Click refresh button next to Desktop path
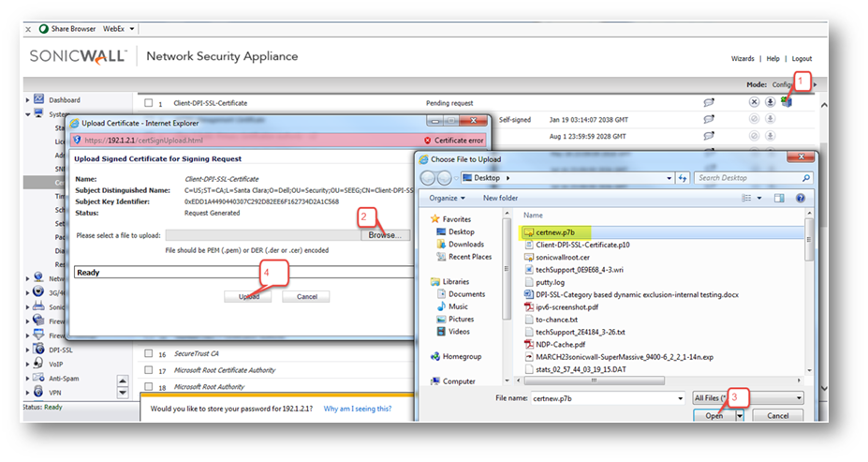The width and height of the screenshot is (868, 462). pos(683,178)
